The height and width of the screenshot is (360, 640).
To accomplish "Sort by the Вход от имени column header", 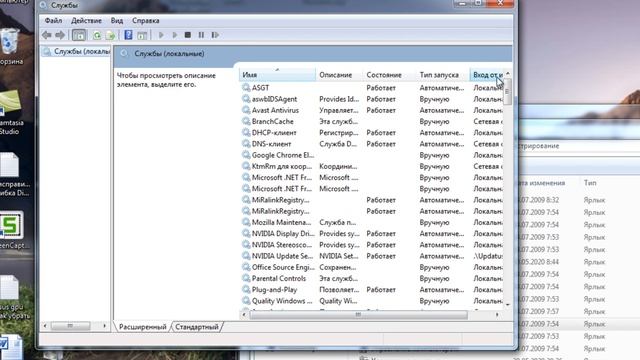I will click(x=487, y=75).
